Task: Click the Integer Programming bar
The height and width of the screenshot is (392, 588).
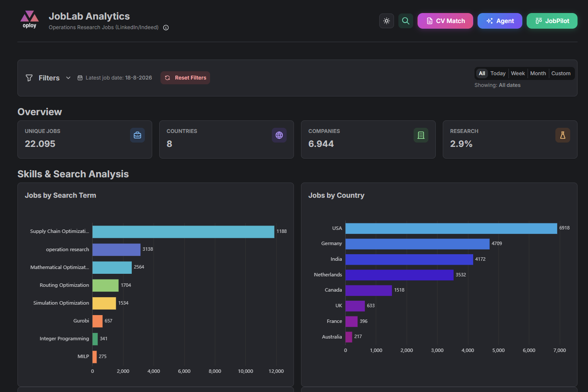Action: tap(95, 339)
